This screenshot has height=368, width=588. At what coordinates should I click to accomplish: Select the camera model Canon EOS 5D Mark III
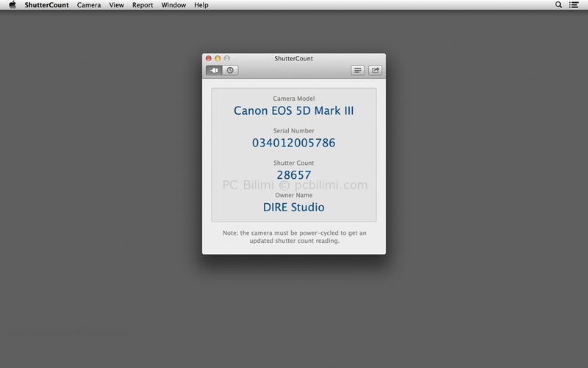293,111
